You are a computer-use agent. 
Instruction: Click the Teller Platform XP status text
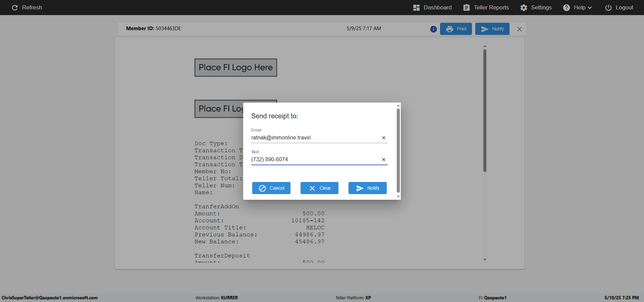tap(353, 298)
